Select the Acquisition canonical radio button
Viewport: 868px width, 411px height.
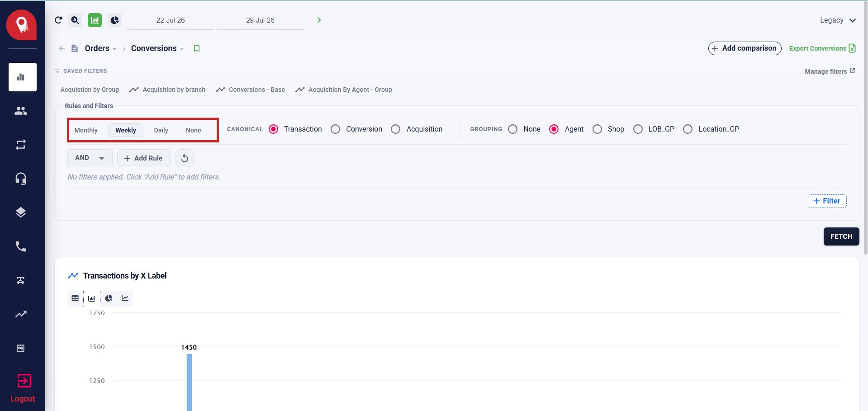click(x=395, y=129)
